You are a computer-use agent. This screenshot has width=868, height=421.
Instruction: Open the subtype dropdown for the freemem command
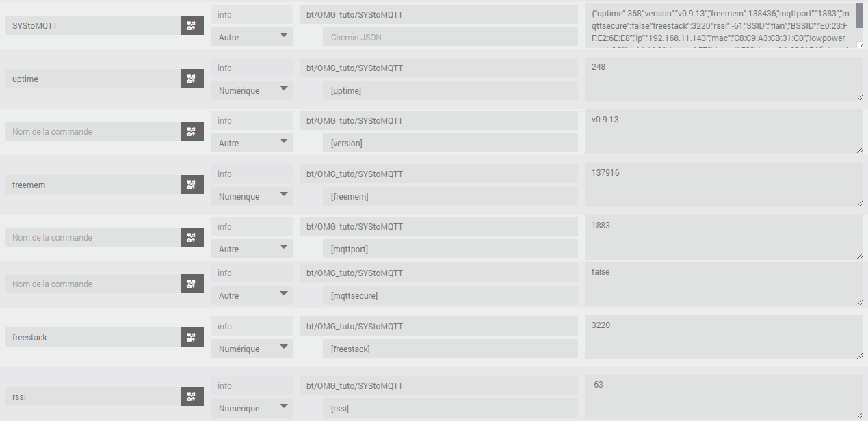(251, 196)
